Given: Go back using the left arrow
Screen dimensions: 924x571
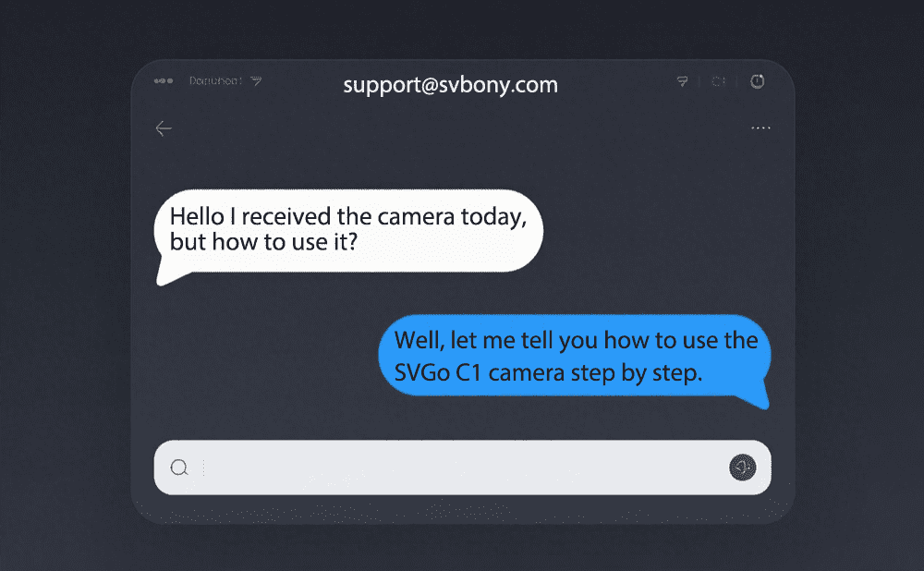Looking at the screenshot, I should point(164,128).
